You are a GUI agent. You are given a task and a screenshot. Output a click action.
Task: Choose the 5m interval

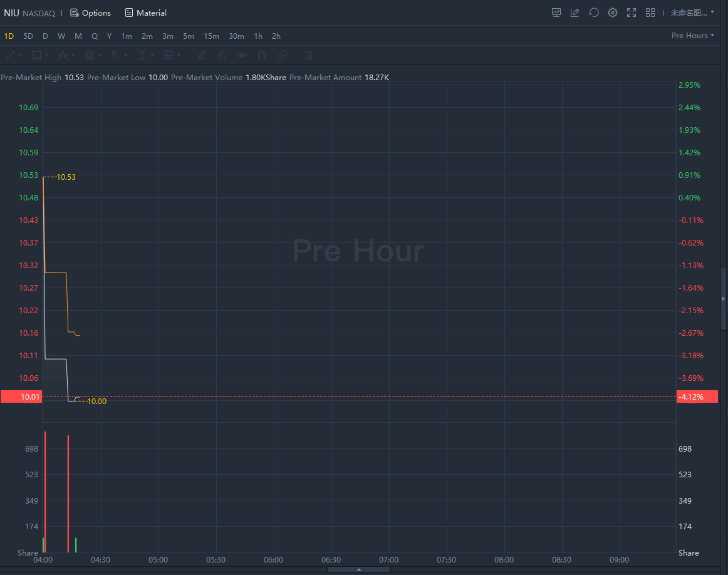pyautogui.click(x=188, y=36)
